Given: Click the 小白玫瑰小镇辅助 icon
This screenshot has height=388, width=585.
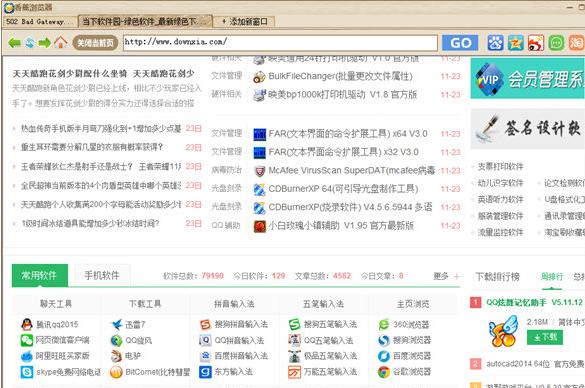Looking at the screenshot, I should pyautogui.click(x=259, y=226).
